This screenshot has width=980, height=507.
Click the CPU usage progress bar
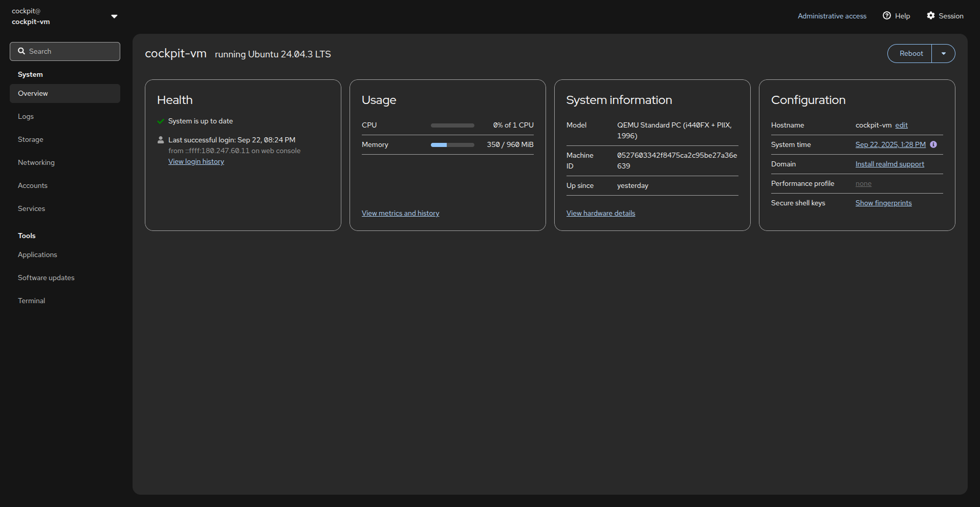452,125
